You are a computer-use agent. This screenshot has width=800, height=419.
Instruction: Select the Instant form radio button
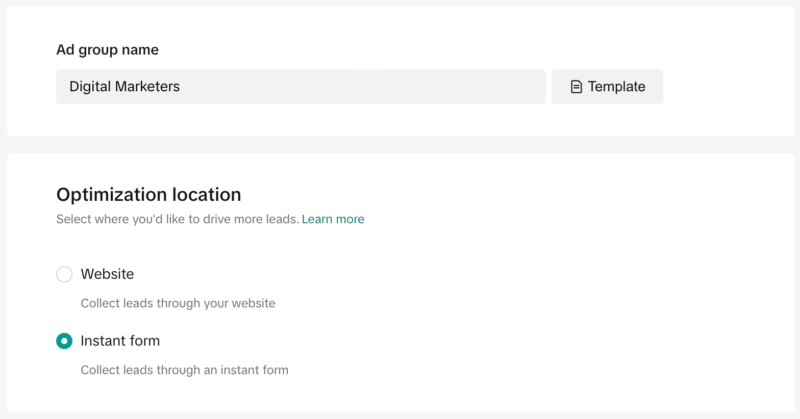point(64,341)
